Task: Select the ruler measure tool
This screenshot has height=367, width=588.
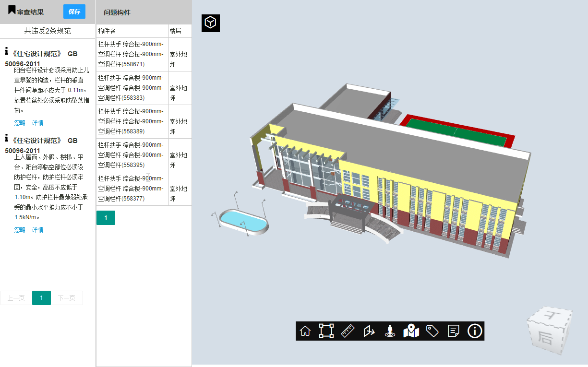Action: (348, 331)
